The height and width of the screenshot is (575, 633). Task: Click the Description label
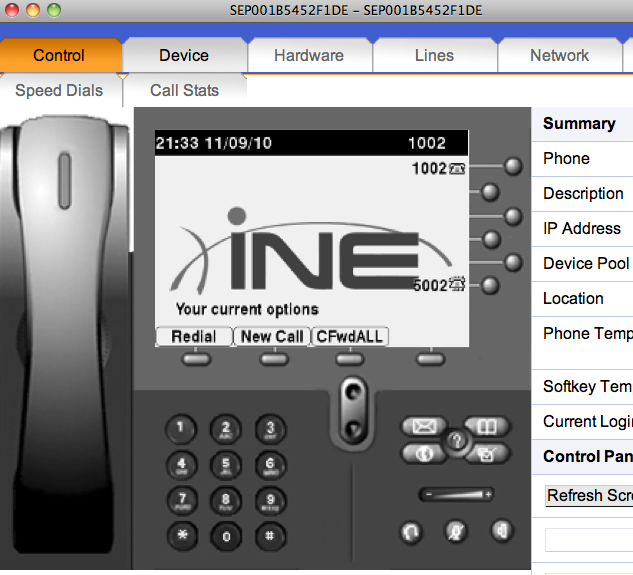coord(583,193)
